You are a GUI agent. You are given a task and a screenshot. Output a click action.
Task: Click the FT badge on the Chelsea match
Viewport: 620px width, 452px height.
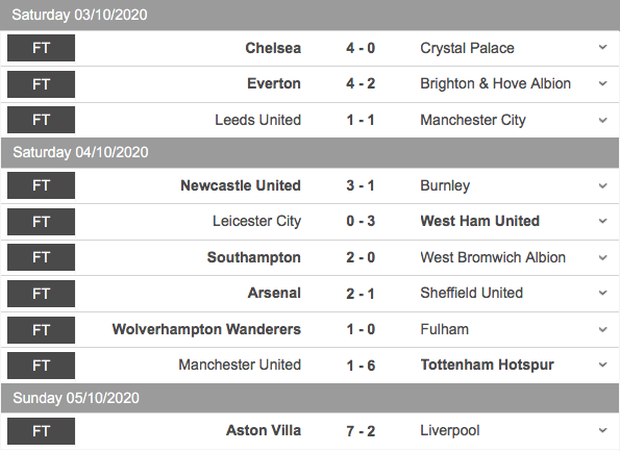(41, 48)
